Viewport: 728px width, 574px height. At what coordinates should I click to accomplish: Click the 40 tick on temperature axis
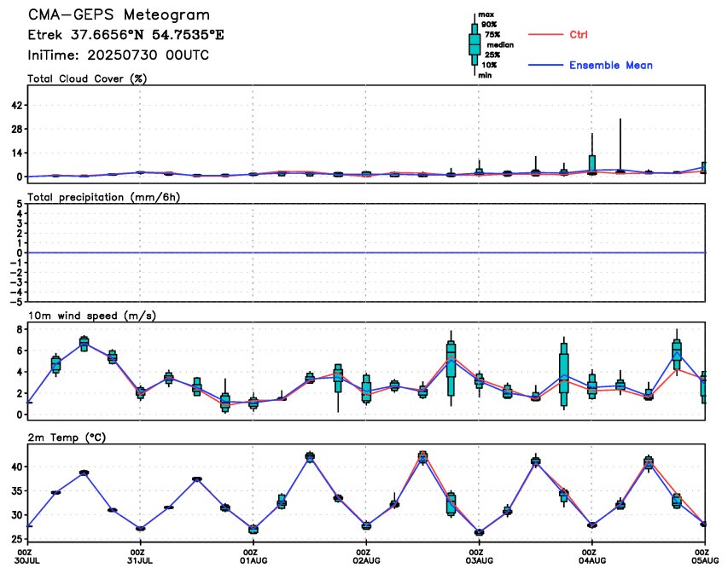(17, 467)
